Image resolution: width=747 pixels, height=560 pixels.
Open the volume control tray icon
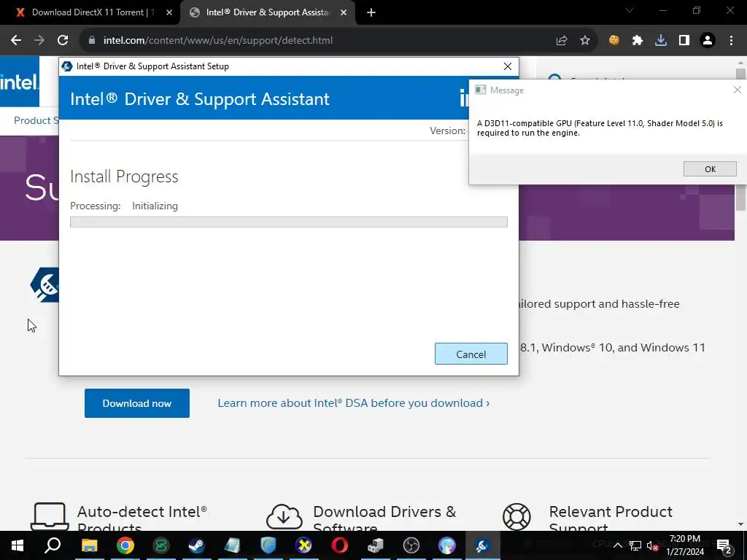[x=653, y=545]
